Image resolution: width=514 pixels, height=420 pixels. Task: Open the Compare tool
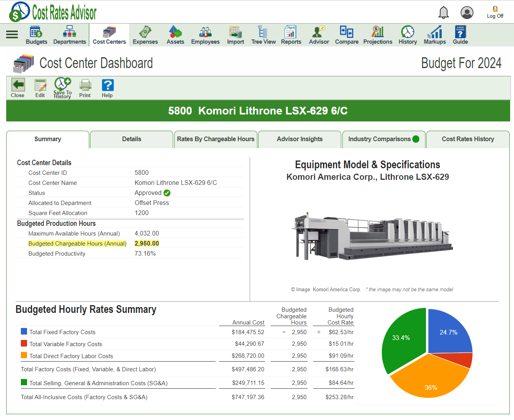click(x=347, y=35)
